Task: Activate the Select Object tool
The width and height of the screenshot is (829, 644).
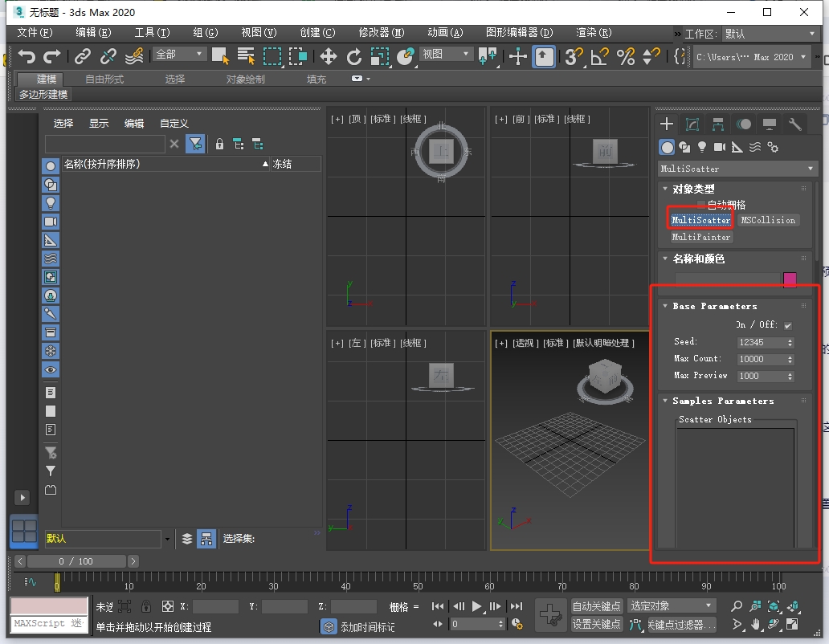Action: [220, 55]
